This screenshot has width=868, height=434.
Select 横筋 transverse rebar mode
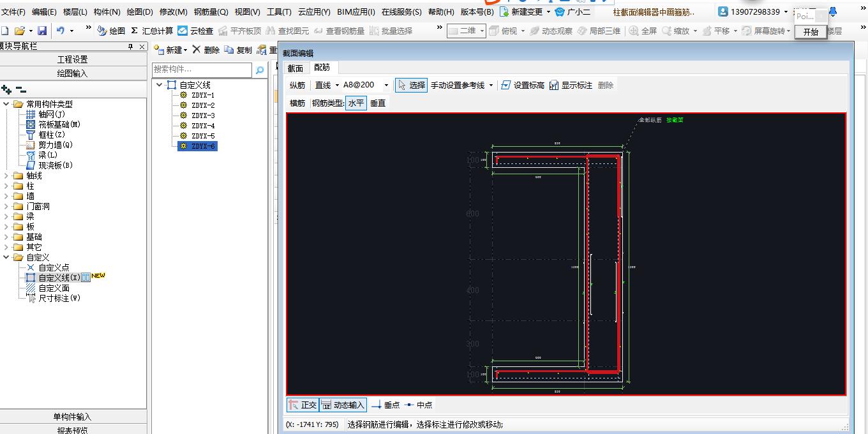tap(297, 103)
